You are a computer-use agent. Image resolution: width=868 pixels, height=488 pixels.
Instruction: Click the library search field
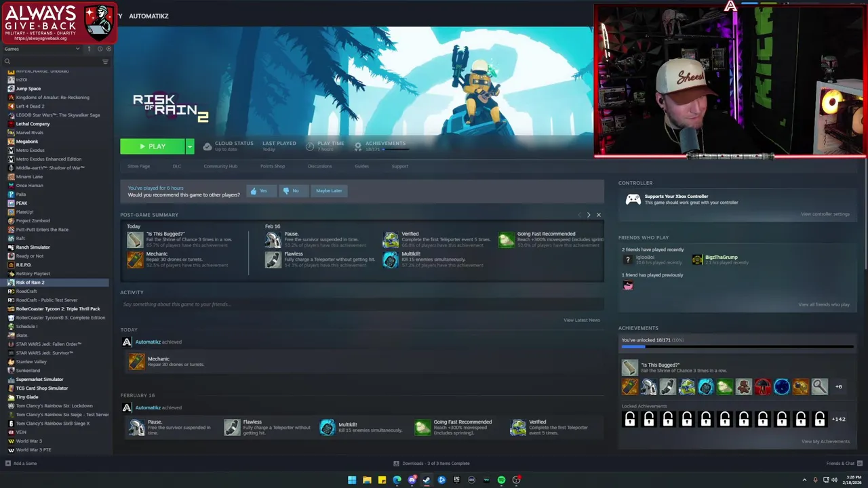point(51,62)
